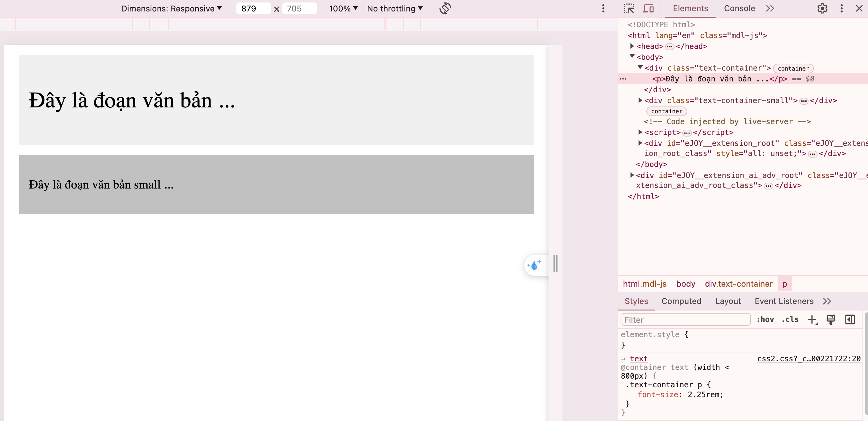Grab the viewport right-edge resize handle
The width and height of the screenshot is (868, 421).
click(555, 263)
